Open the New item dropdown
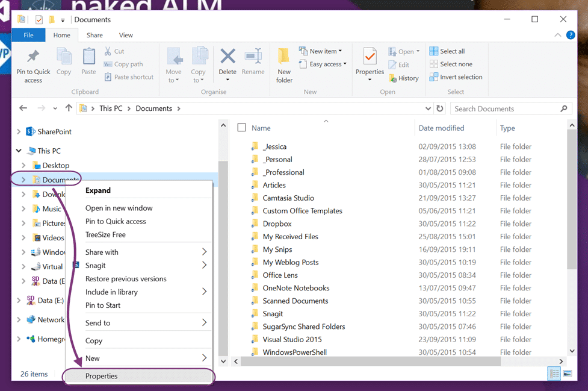588x391 pixels. [321, 51]
